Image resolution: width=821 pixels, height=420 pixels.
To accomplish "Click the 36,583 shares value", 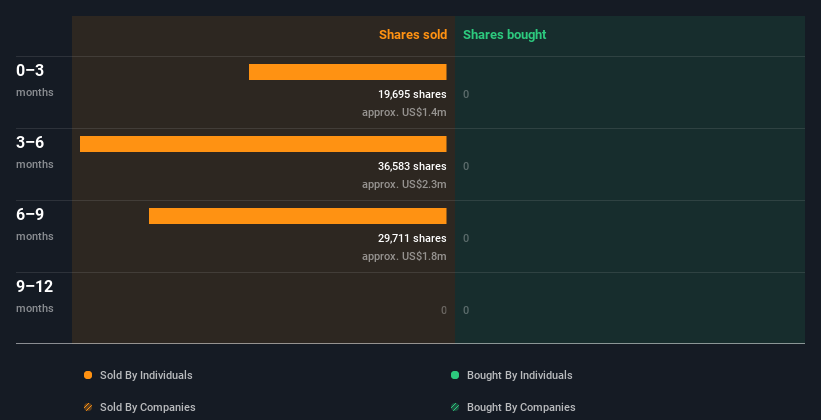I will 412,166.
